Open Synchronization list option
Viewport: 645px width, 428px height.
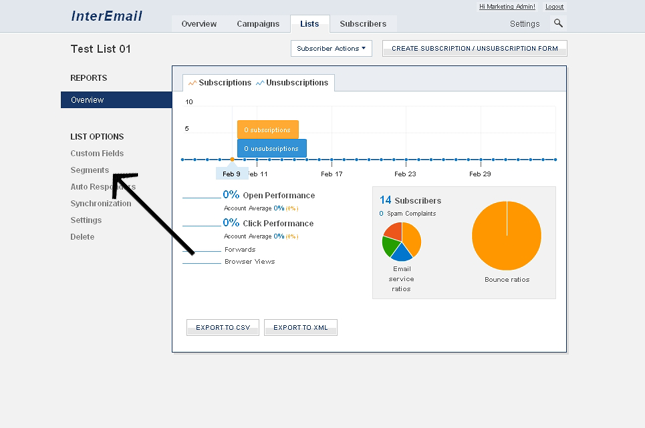pyautogui.click(x=101, y=203)
